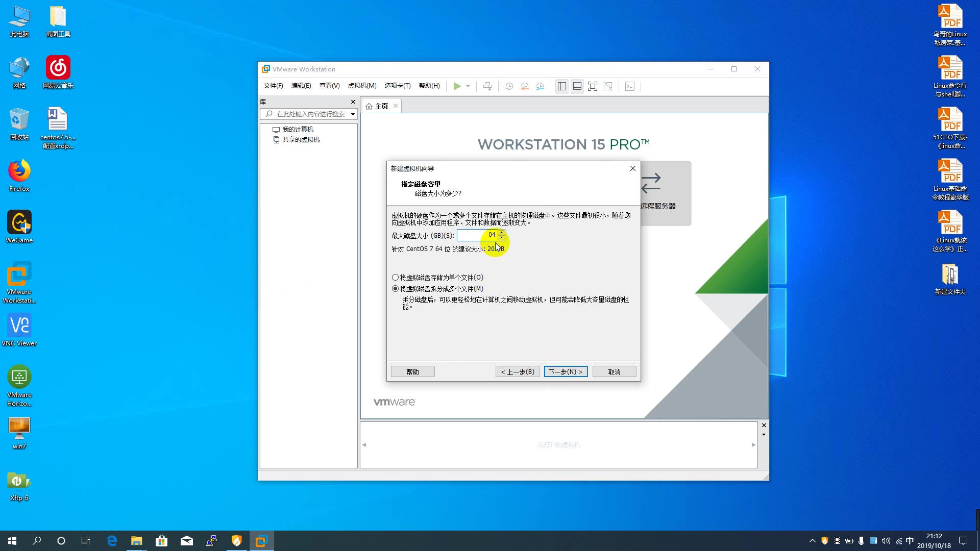Open the power options dropdown arrow

click(x=468, y=86)
